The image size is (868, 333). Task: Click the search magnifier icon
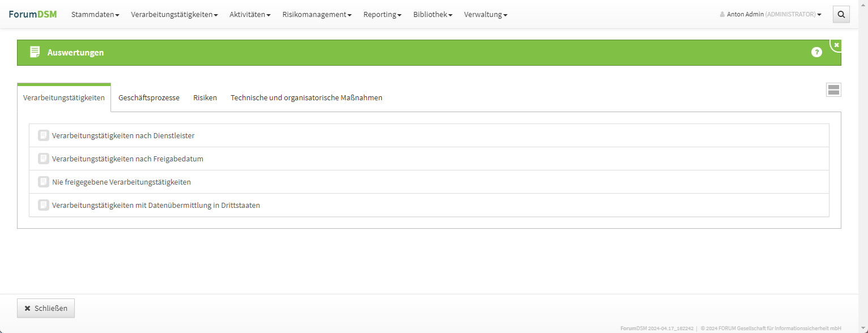point(841,14)
